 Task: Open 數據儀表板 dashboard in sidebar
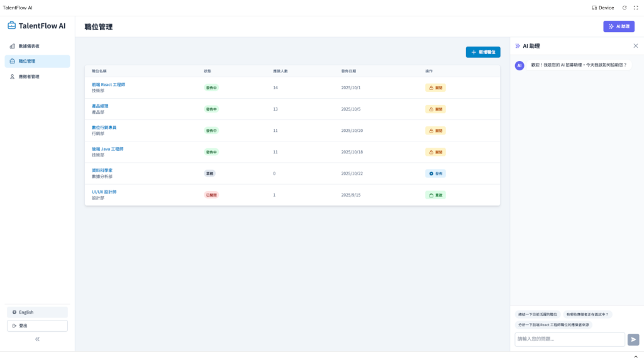(37, 46)
